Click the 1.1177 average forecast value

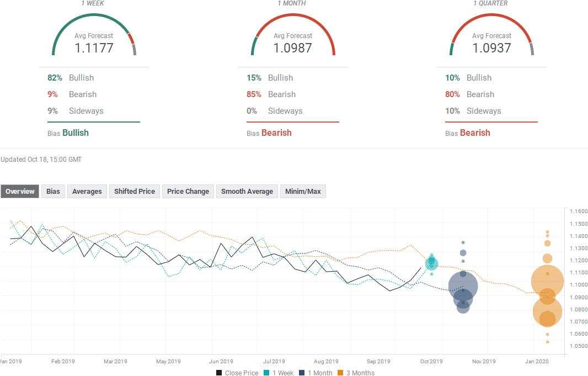click(x=94, y=48)
